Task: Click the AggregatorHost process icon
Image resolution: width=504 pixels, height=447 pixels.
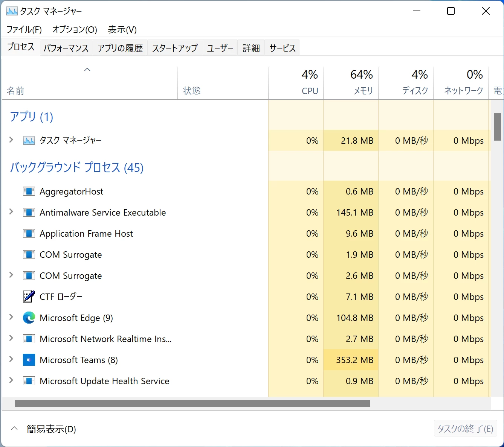Action: pos(29,192)
